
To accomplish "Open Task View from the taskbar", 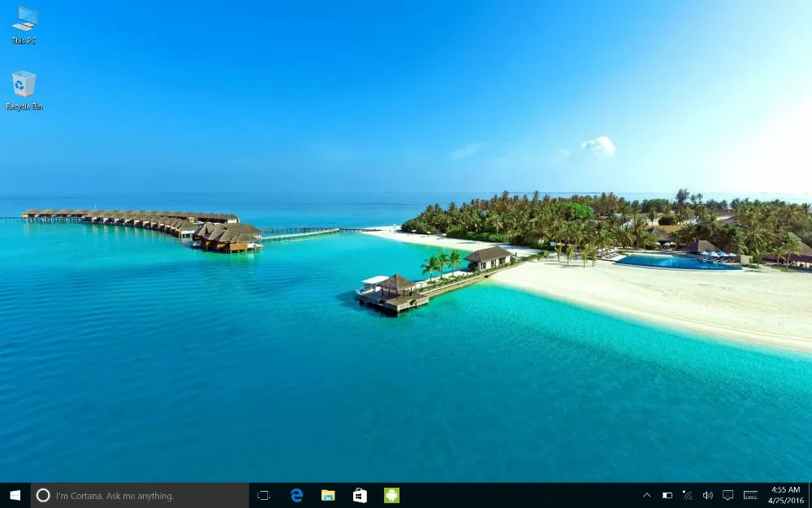I will pos(264,496).
